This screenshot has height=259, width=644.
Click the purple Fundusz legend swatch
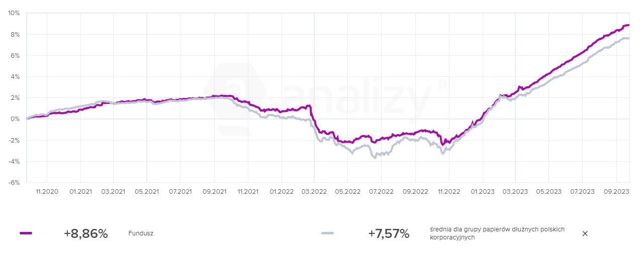click(x=26, y=233)
